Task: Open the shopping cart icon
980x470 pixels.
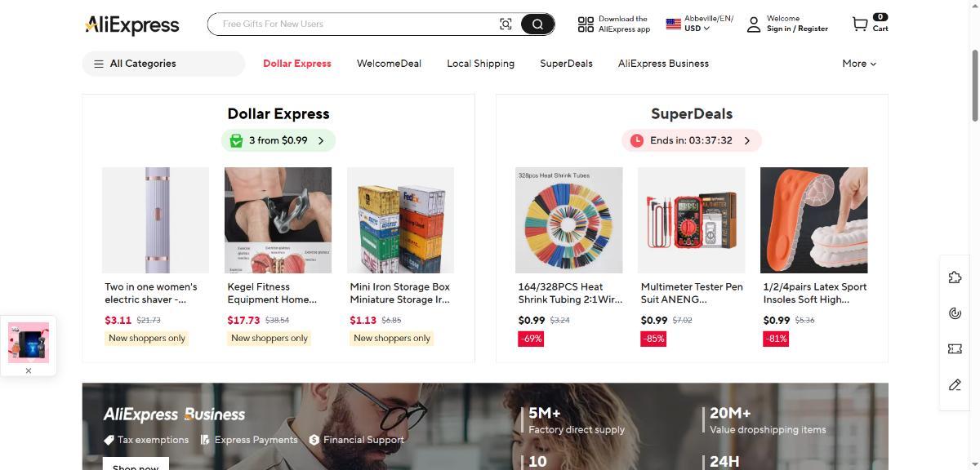Action: point(860,24)
